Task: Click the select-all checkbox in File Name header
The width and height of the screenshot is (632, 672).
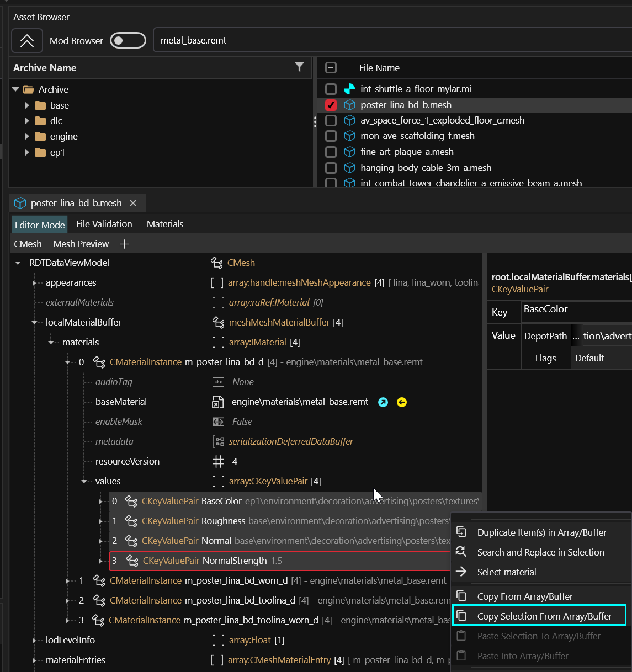Action: 331,68
